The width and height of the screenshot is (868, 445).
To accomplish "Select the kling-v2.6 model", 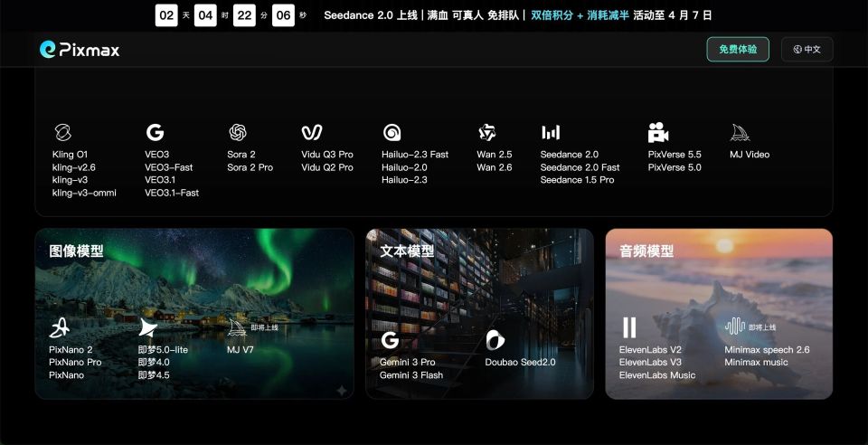I will [73, 167].
